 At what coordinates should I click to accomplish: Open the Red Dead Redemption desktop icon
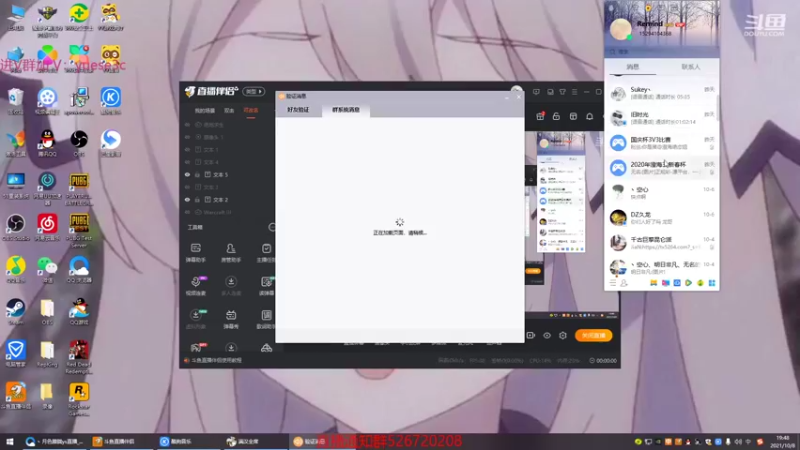[x=79, y=357]
